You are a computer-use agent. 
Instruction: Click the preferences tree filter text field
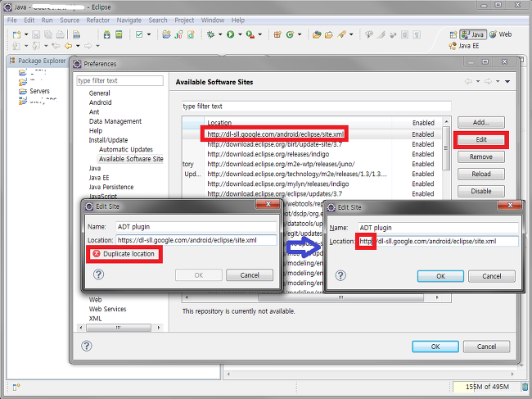[119, 80]
